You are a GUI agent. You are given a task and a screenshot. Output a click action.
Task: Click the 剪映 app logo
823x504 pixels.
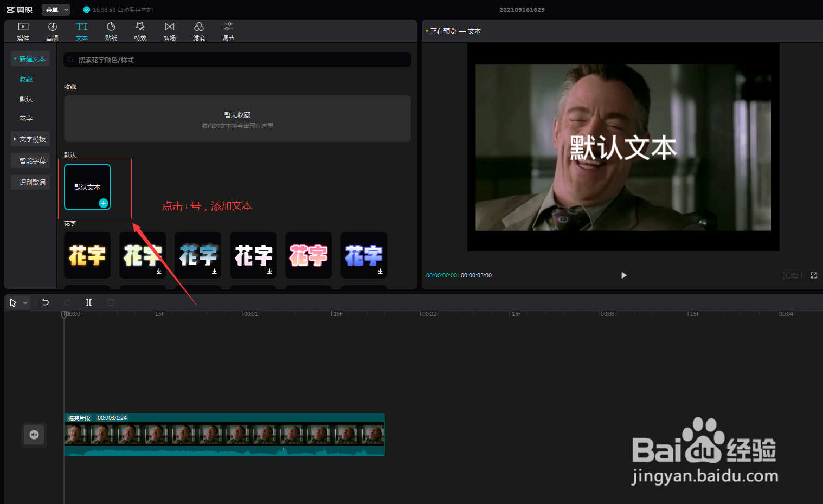[x=20, y=10]
